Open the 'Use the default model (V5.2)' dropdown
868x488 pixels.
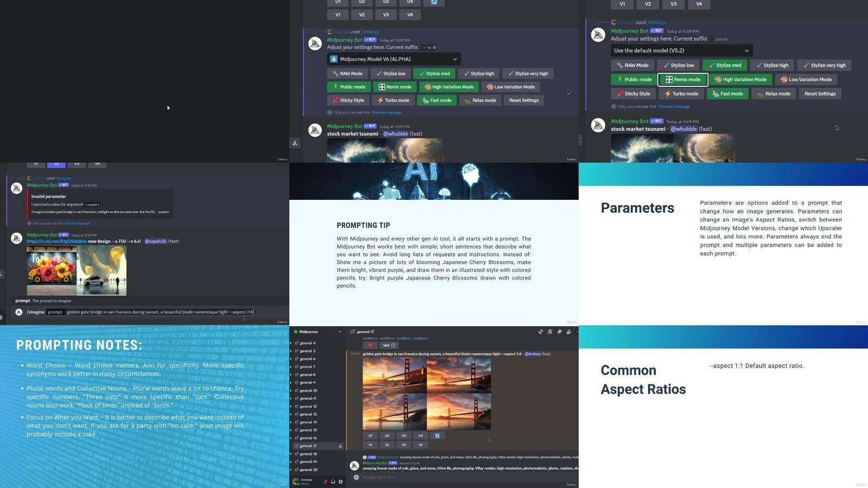pyautogui.click(x=682, y=50)
